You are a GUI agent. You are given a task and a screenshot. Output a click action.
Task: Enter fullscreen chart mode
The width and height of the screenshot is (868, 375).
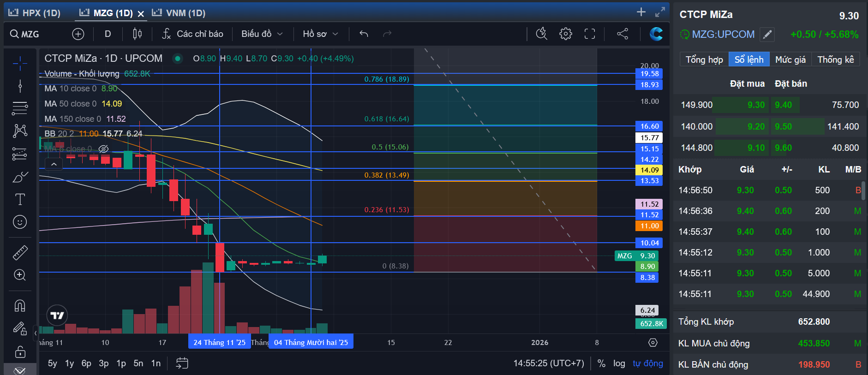(590, 34)
